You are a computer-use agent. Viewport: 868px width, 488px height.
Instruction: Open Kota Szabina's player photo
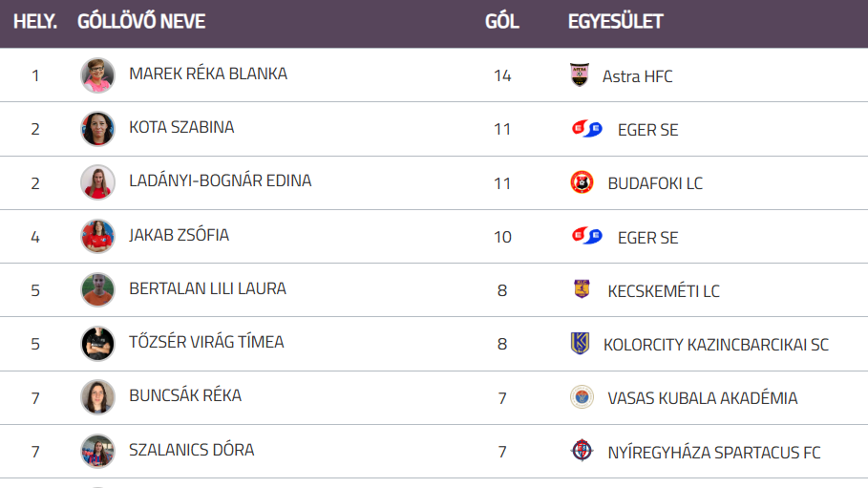tap(97, 129)
